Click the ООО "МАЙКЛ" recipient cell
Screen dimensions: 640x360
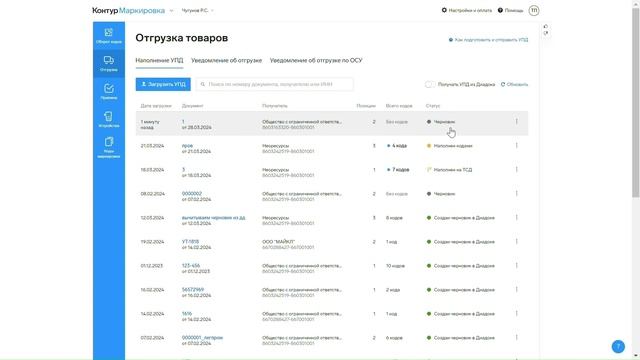click(288, 244)
